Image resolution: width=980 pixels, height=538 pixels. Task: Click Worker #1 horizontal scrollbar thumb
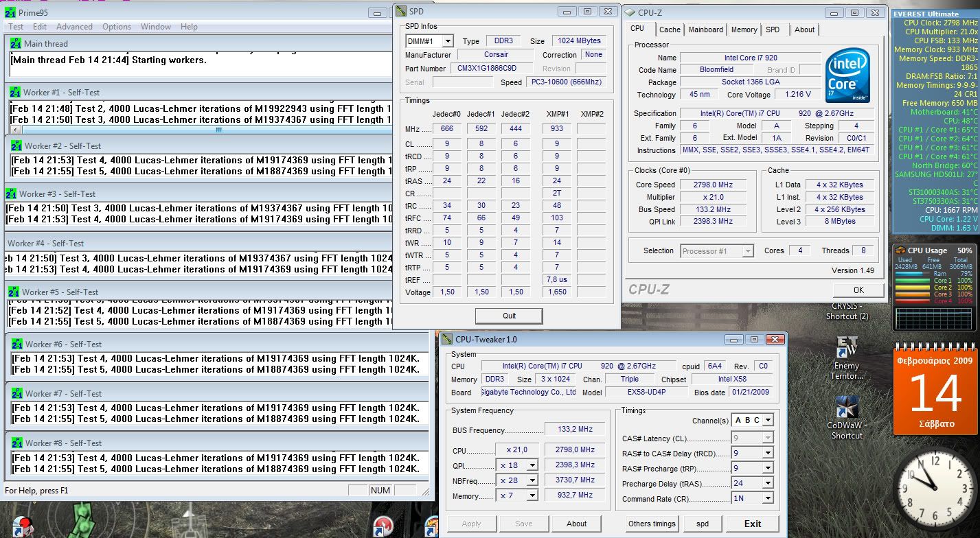[x=218, y=129]
